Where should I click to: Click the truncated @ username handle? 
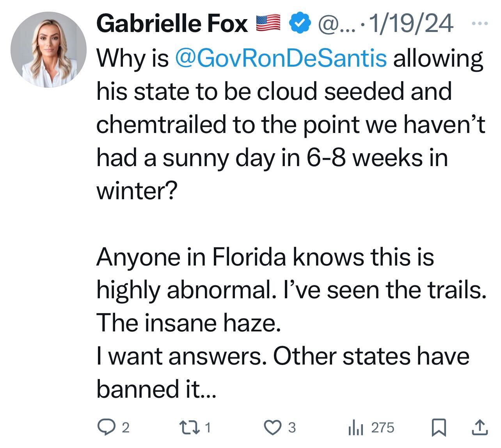click(335, 24)
